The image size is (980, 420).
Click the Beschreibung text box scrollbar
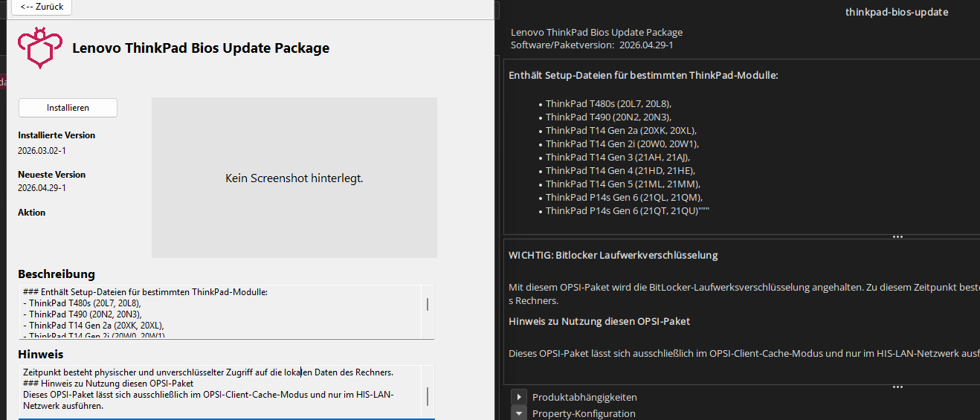(428, 305)
